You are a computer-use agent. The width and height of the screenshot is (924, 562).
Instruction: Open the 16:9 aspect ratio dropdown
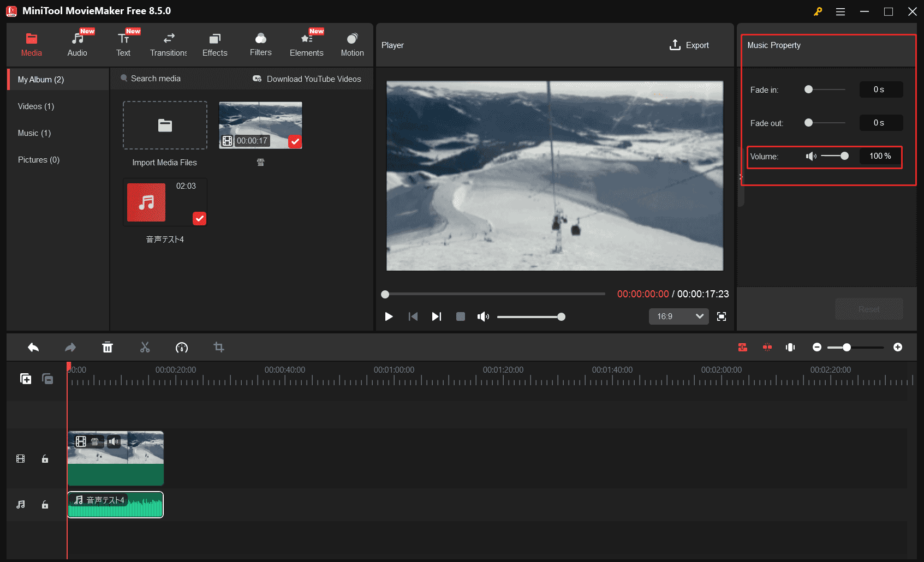tap(678, 316)
